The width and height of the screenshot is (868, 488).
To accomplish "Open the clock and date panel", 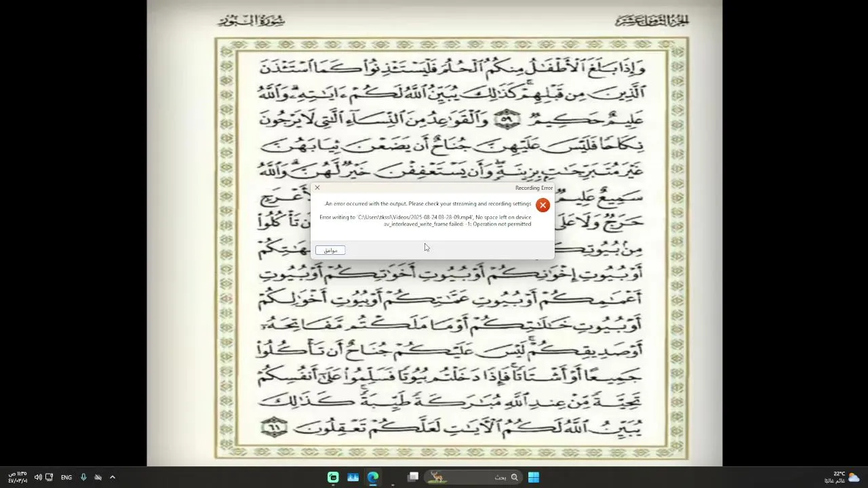I will [18, 477].
